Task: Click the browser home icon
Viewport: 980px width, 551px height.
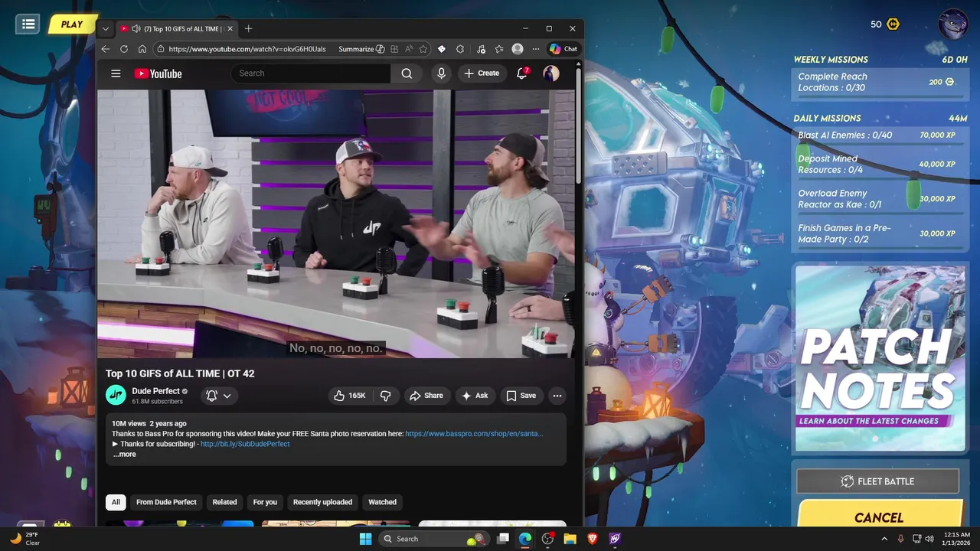Action: (142, 49)
